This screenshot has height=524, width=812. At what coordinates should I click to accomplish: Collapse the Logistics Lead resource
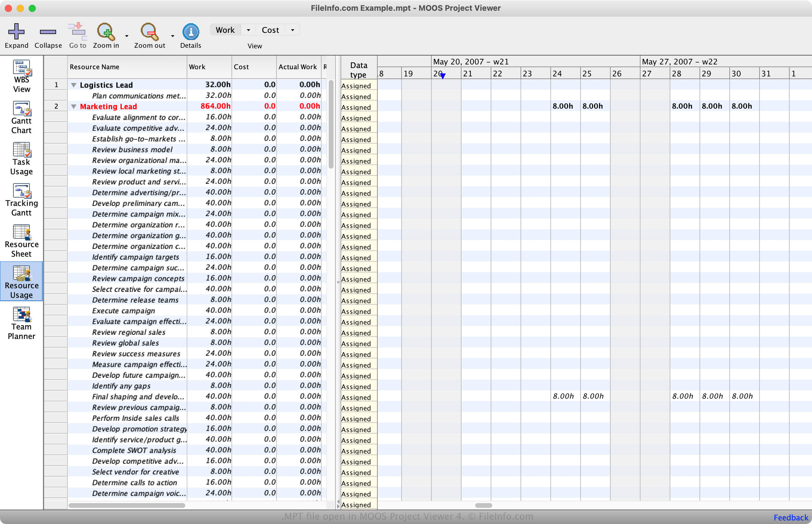coord(73,85)
